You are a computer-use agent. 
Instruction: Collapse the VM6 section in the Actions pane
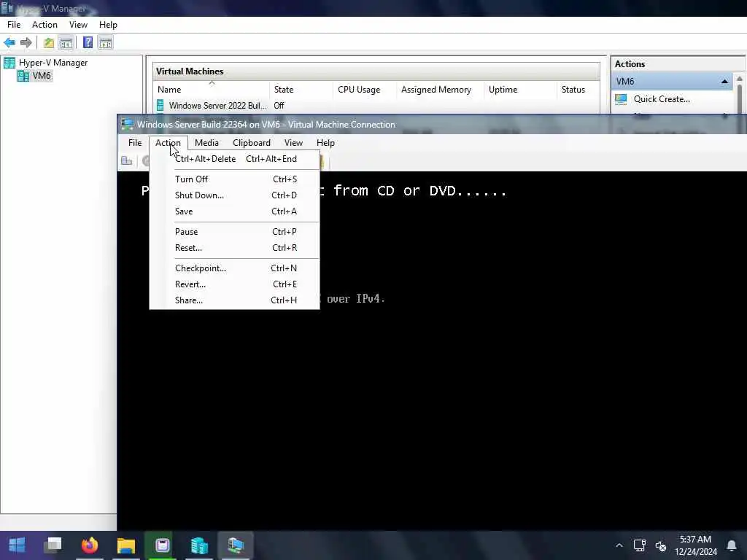(x=724, y=82)
